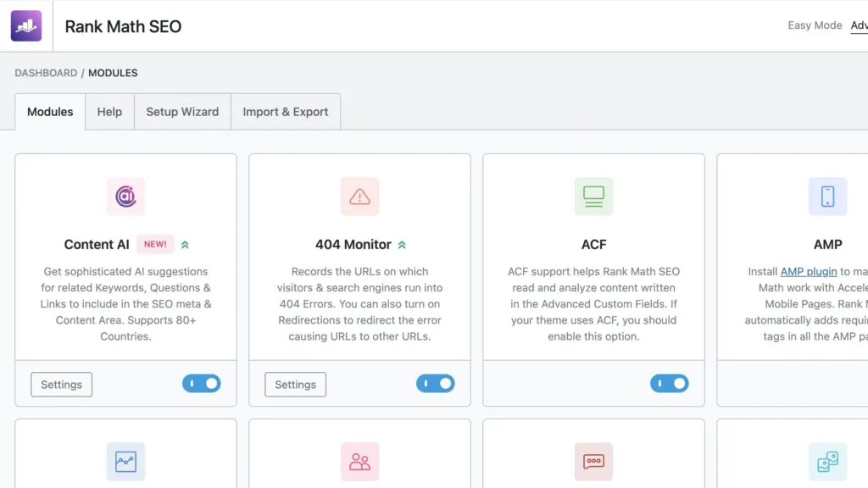Viewport: 868px width, 488px height.
Task: Select Easy Mode option
Action: coord(815,25)
